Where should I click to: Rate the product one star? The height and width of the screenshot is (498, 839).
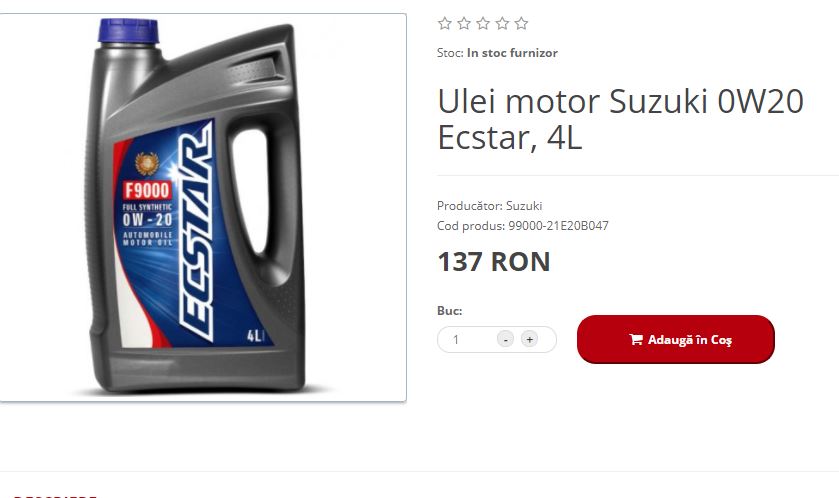pyautogui.click(x=445, y=23)
